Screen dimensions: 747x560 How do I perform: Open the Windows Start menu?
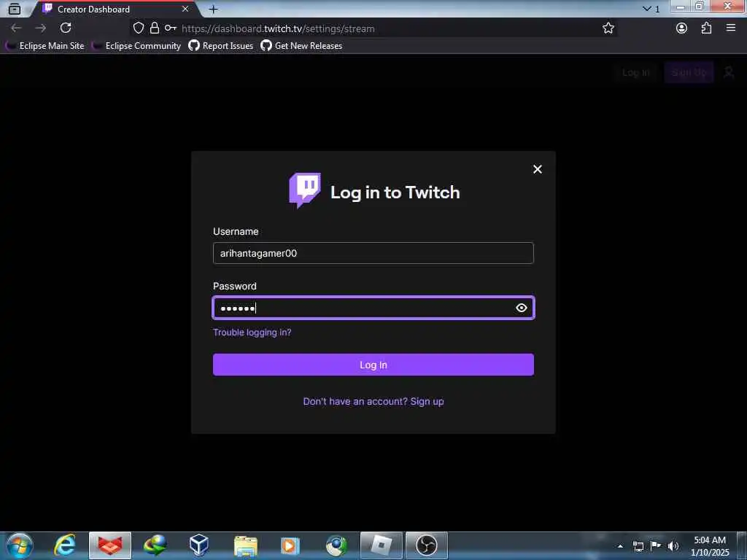coord(20,545)
